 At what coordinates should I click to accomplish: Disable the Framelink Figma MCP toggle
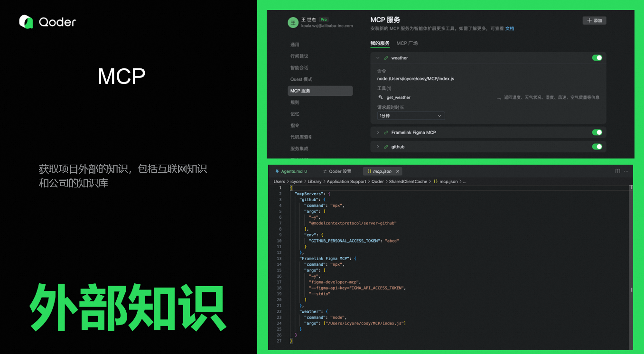coord(597,132)
